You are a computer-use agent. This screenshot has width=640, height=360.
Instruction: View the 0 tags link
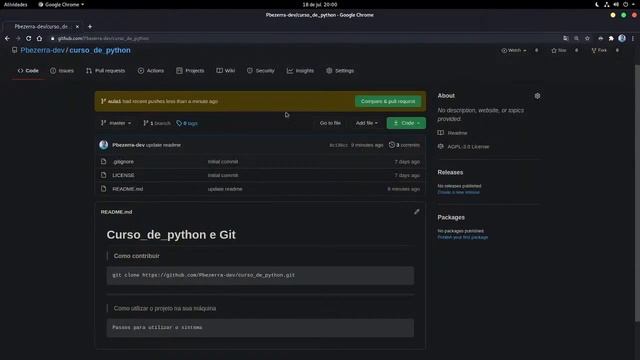click(x=187, y=123)
